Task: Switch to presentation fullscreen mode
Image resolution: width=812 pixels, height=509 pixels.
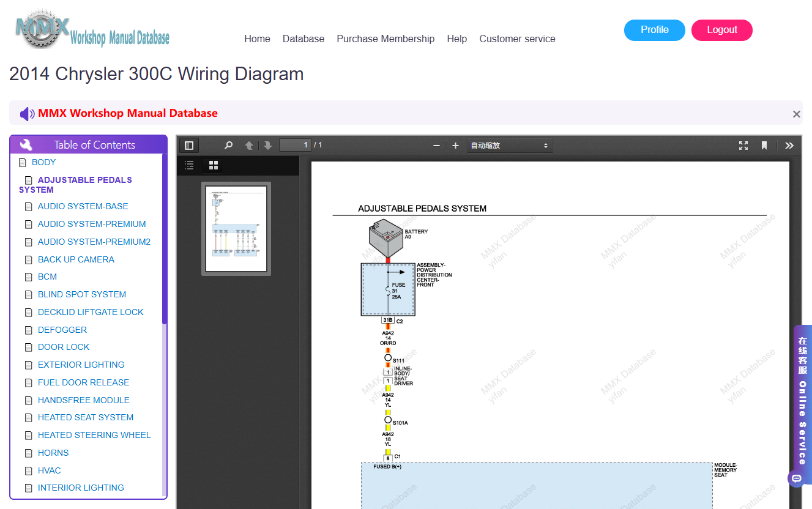Action: (743, 145)
